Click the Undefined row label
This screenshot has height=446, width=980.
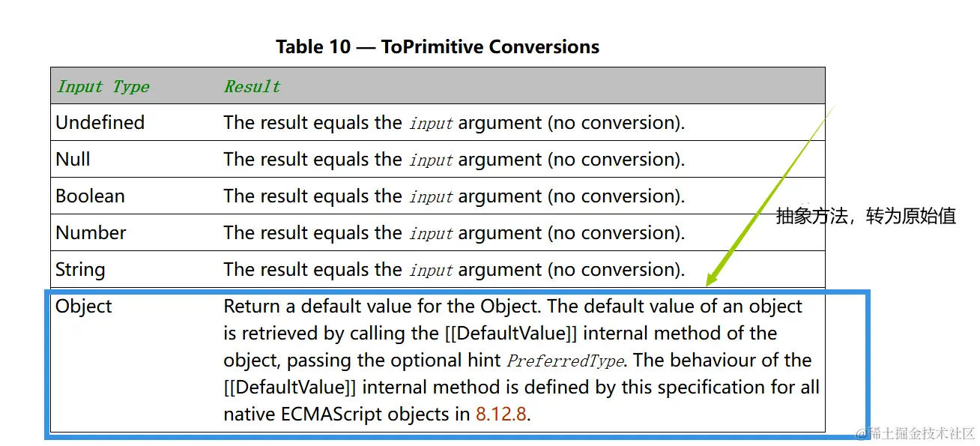pyautogui.click(x=100, y=122)
